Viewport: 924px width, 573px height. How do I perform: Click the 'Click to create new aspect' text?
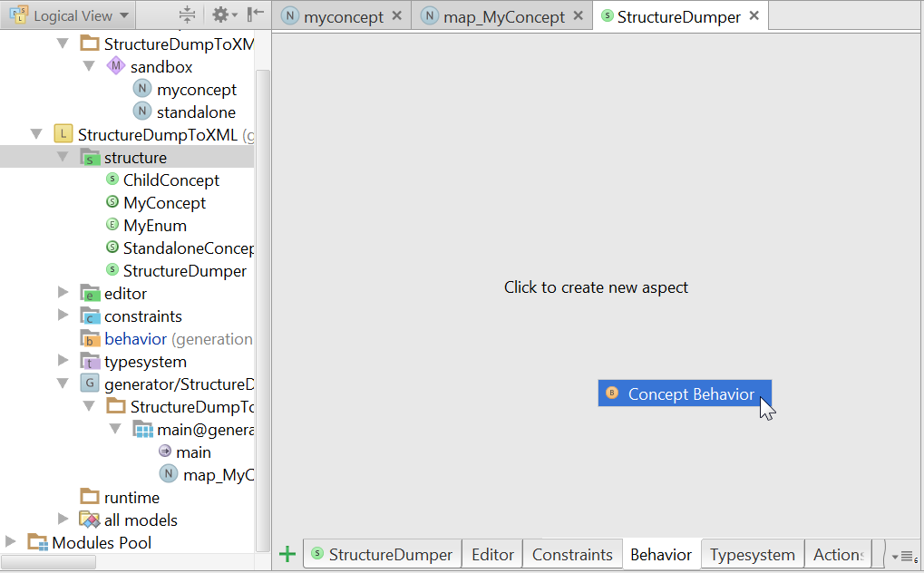596,287
